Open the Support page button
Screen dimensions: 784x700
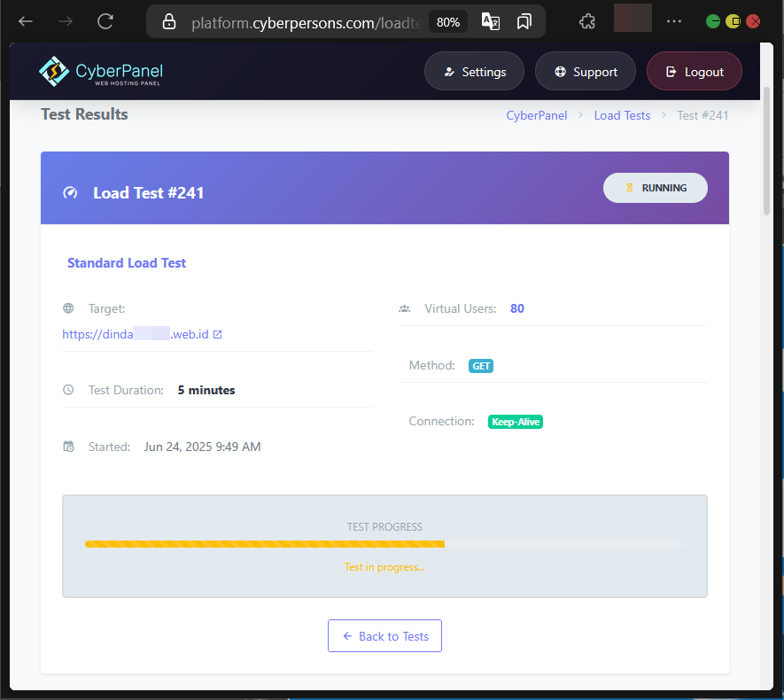coord(585,72)
